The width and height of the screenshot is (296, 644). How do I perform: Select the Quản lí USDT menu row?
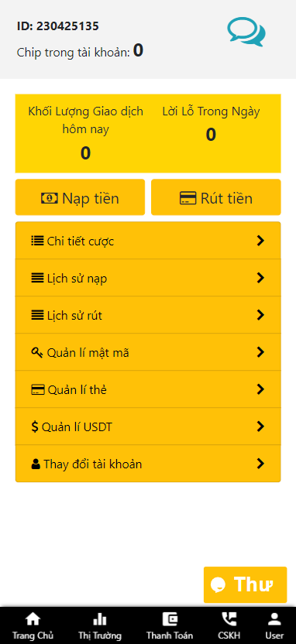point(148,426)
